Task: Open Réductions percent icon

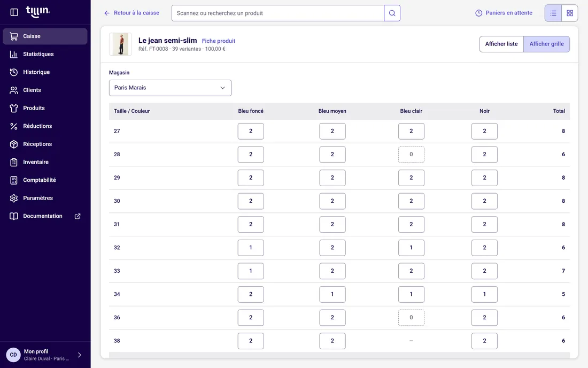Action: pyautogui.click(x=14, y=126)
